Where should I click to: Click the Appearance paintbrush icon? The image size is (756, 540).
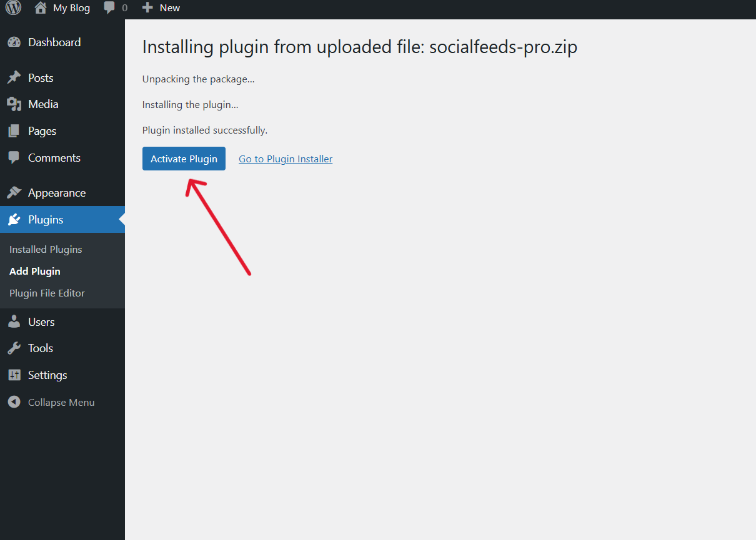click(x=14, y=193)
